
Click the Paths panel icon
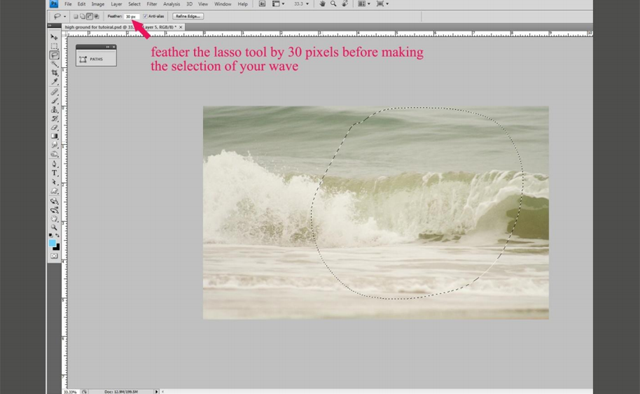(83, 59)
